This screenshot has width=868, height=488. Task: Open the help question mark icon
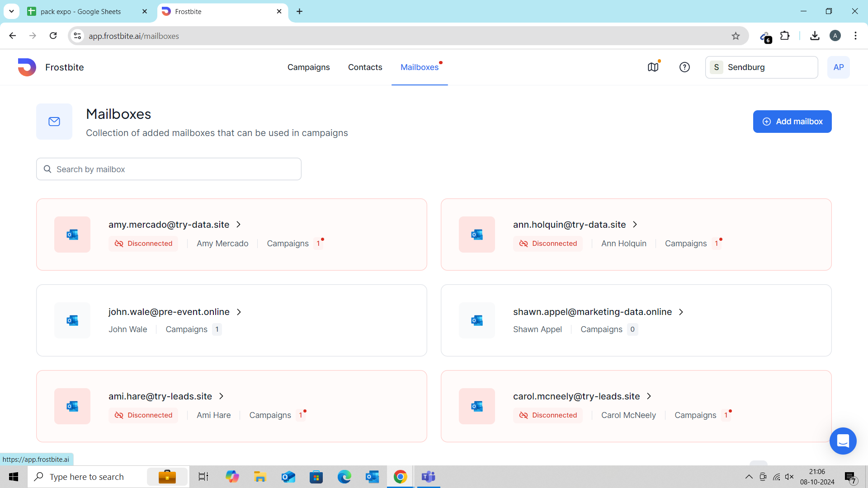[684, 67]
